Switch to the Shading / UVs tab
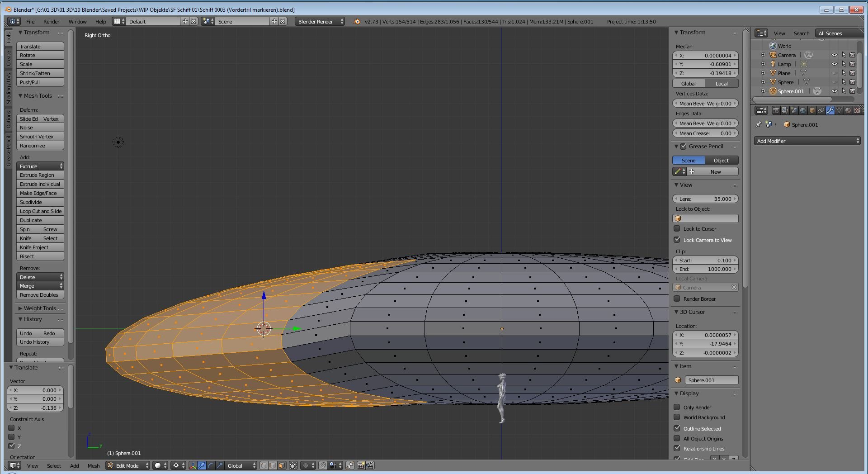 pyautogui.click(x=8, y=88)
